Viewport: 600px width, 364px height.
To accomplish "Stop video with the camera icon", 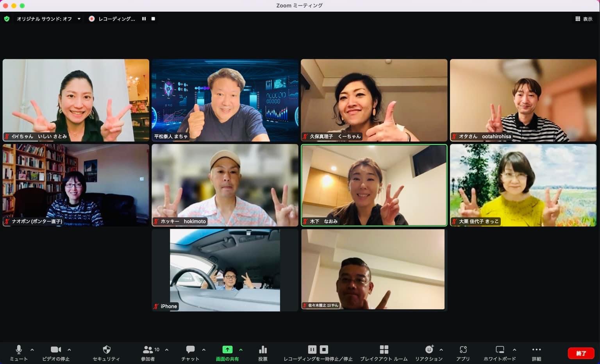I will point(56,349).
